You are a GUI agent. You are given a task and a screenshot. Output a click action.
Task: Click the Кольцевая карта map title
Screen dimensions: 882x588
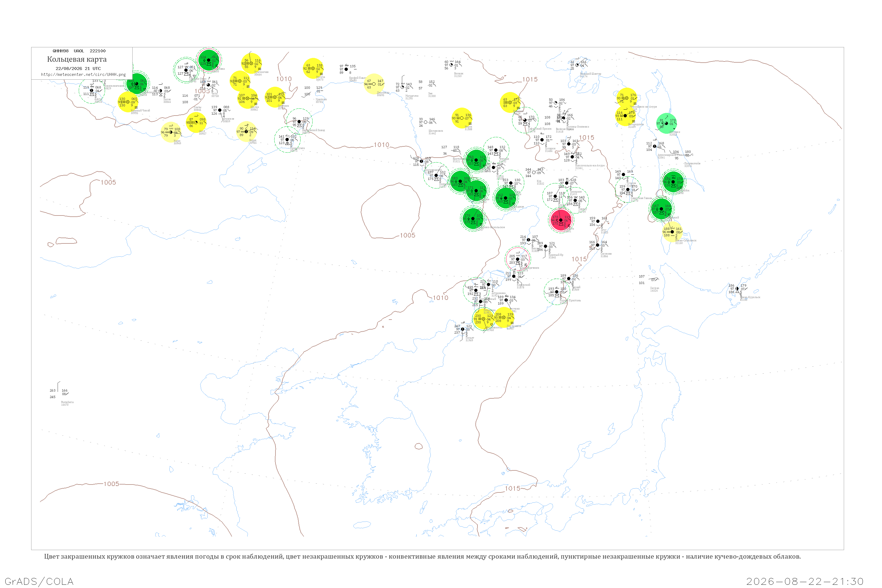[x=77, y=59]
